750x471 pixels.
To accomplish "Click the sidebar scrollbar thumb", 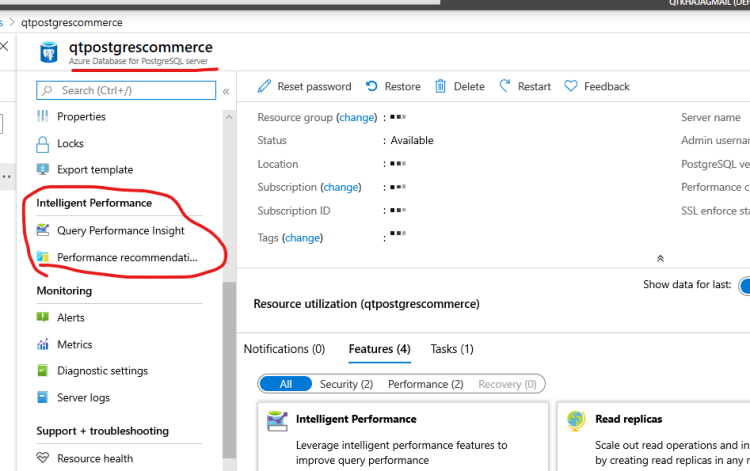I will [229, 370].
